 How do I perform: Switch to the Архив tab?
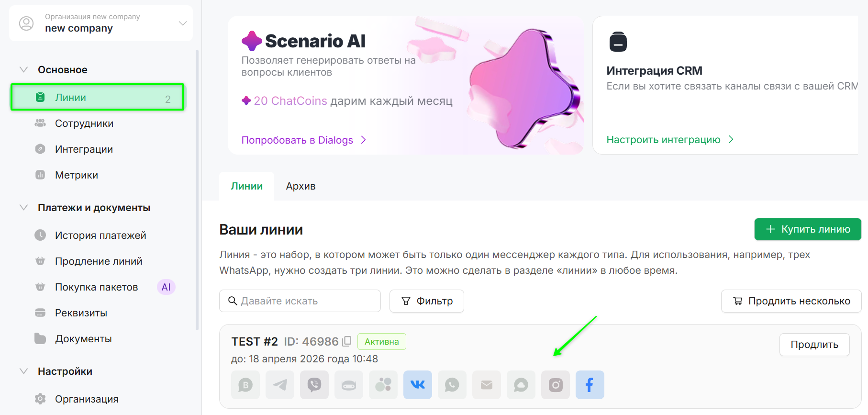tap(300, 186)
